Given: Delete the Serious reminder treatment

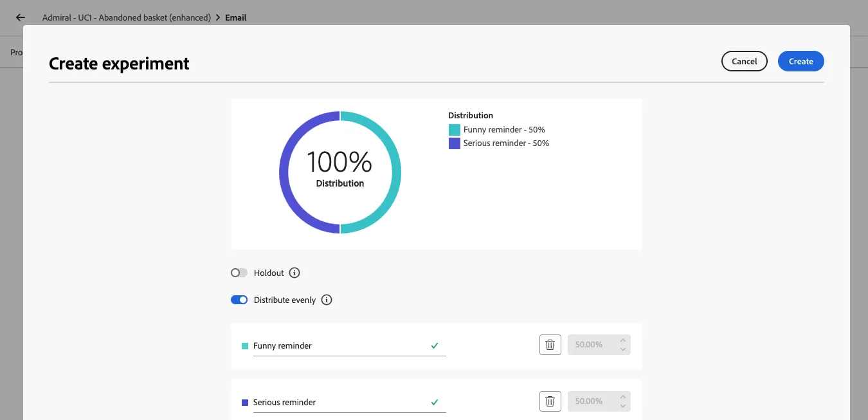Looking at the screenshot, I should pyautogui.click(x=550, y=401).
